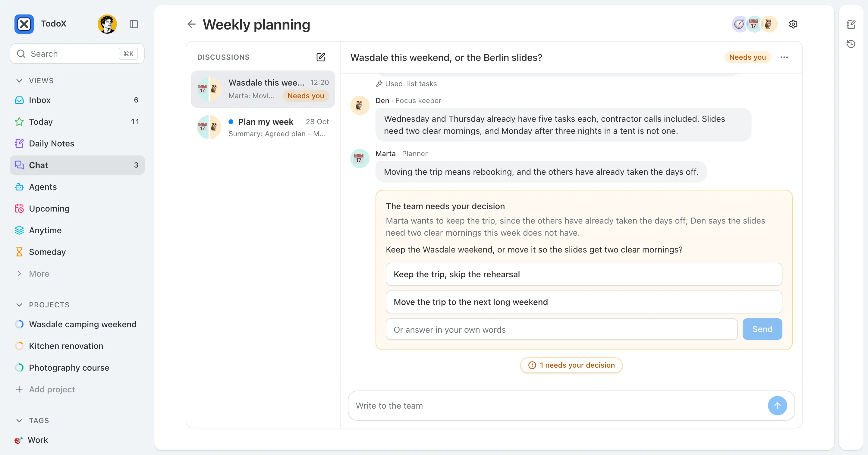Click the new note icon in right rail
868x455 pixels.
click(851, 24)
